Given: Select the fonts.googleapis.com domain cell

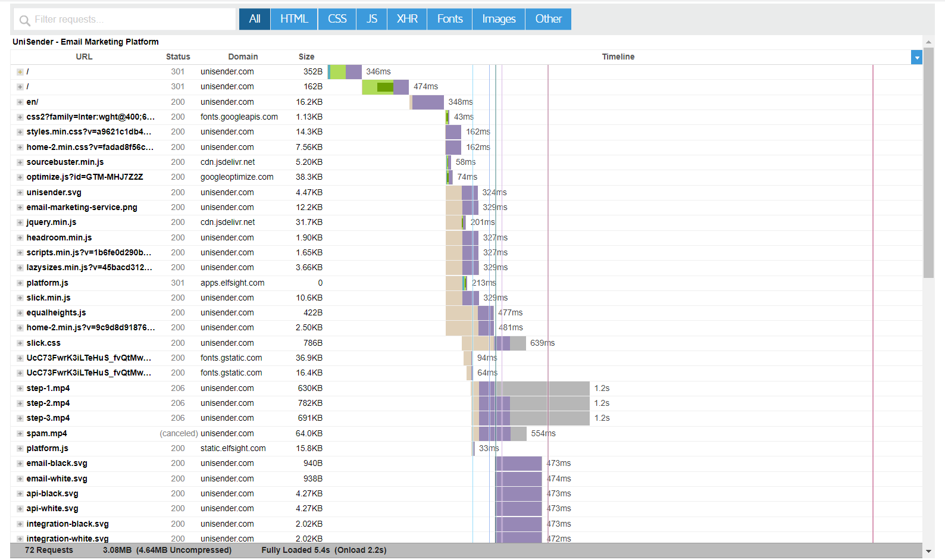Looking at the screenshot, I should [239, 117].
